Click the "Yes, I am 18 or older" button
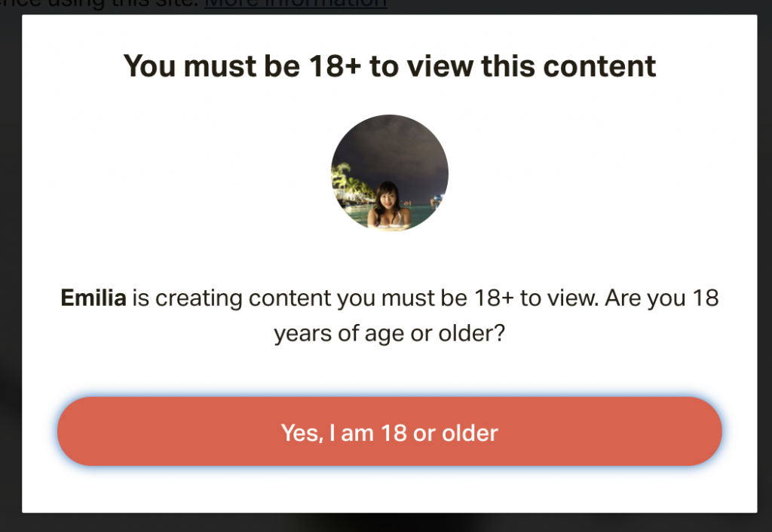 389,432
